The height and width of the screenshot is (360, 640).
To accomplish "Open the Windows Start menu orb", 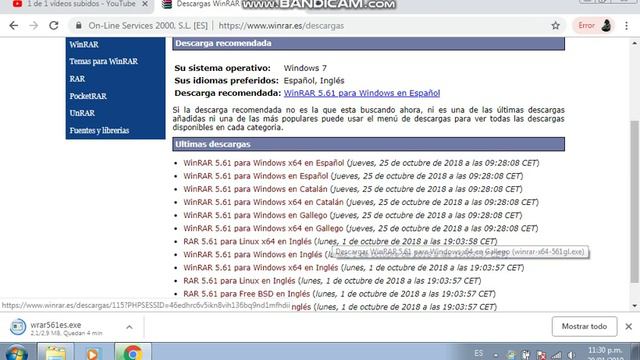I will click(17, 353).
